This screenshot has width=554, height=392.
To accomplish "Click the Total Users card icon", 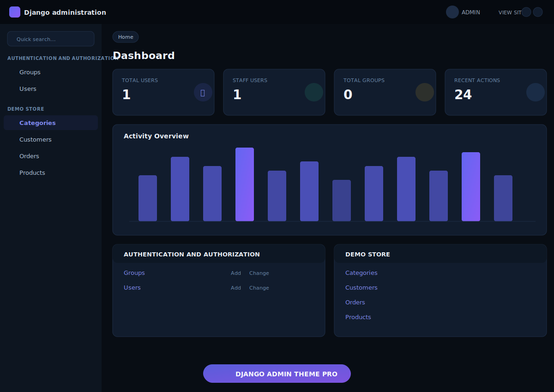I will tap(203, 92).
